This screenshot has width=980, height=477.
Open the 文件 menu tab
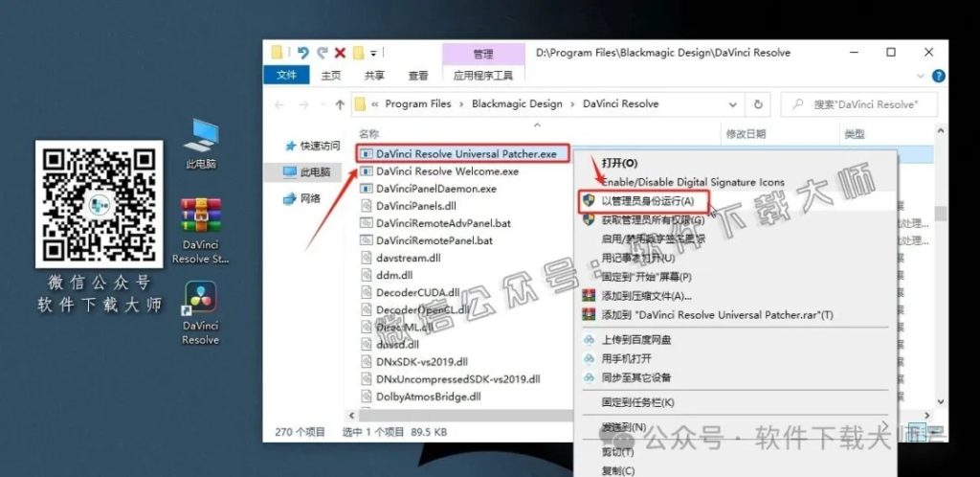pyautogui.click(x=286, y=75)
